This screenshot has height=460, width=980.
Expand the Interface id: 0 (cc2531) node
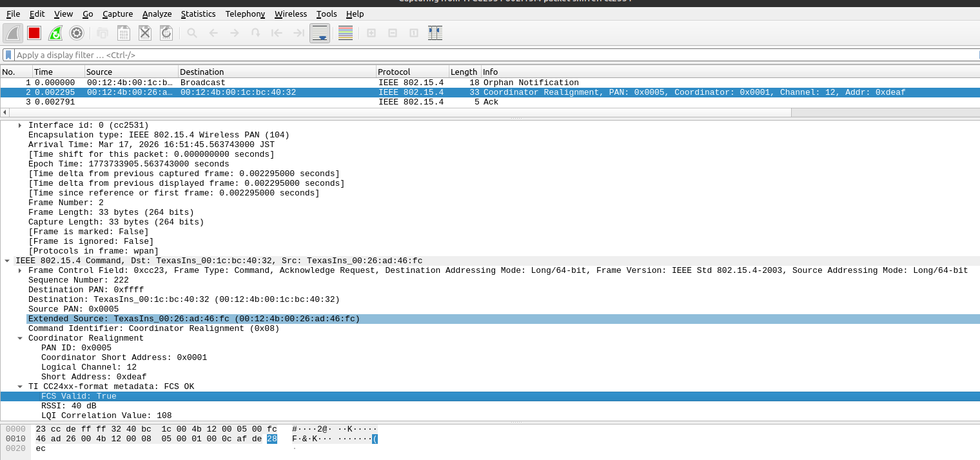pos(20,125)
